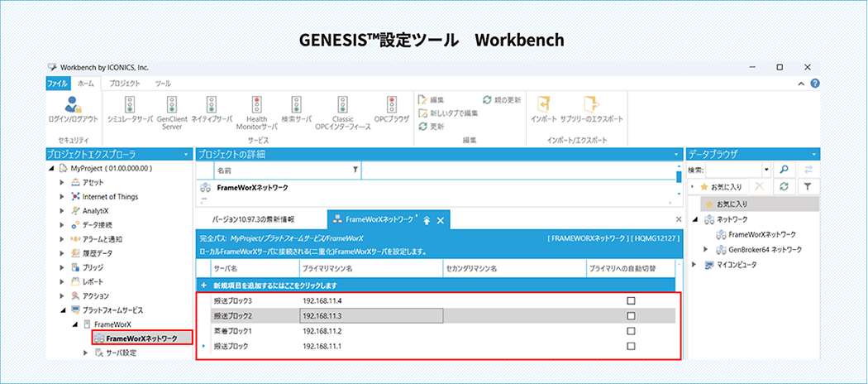Click the 検索サーバ service icon
The width and height of the screenshot is (868, 384).
pyautogui.click(x=296, y=104)
